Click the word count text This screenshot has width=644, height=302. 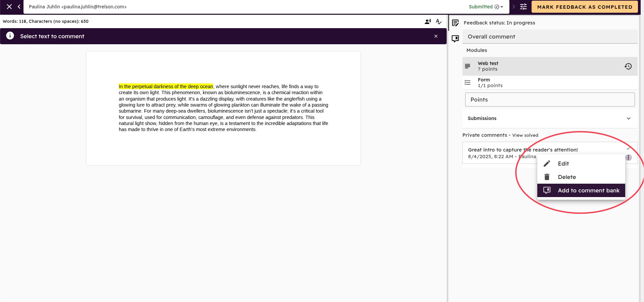[46, 21]
